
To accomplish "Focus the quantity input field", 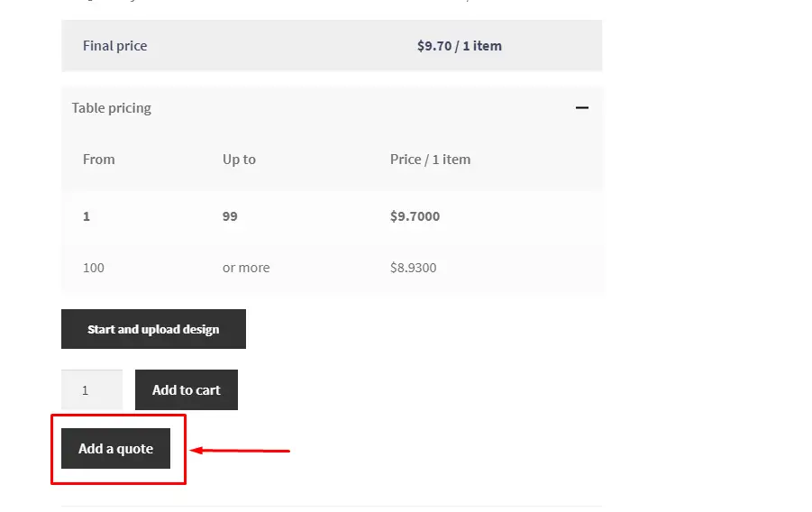I will click(x=92, y=389).
